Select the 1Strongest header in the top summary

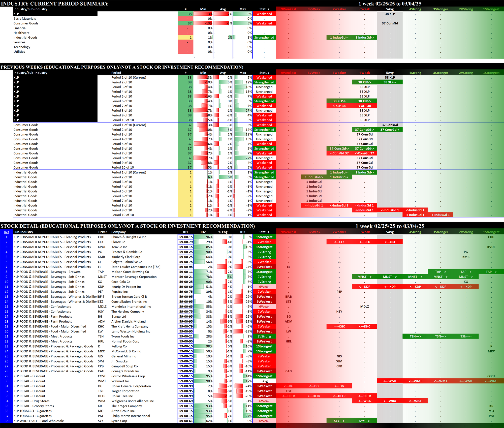click(491, 9)
